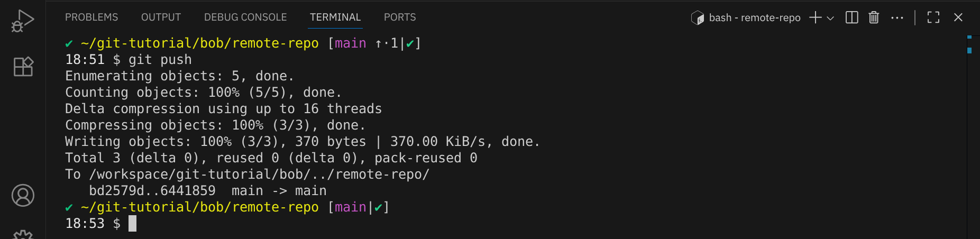Kill terminal using trash icon
The height and width of the screenshot is (239, 980).
point(874,17)
